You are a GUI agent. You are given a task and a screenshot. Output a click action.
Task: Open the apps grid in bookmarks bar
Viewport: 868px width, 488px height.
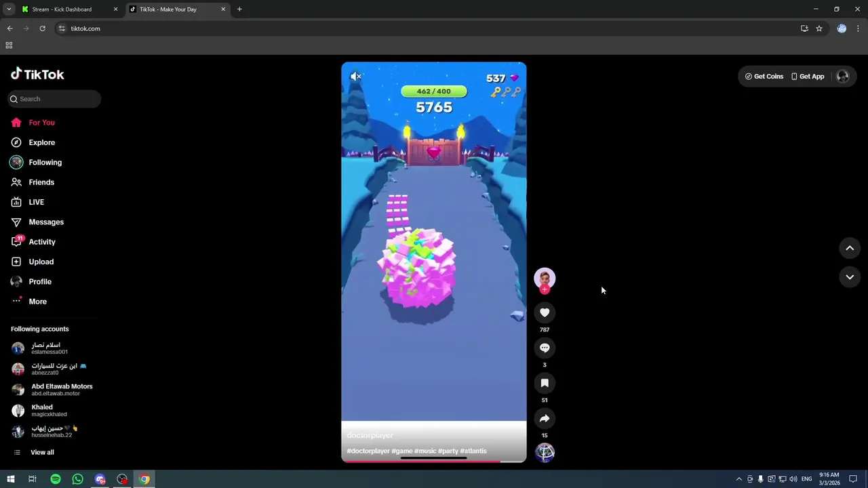coord(9,45)
